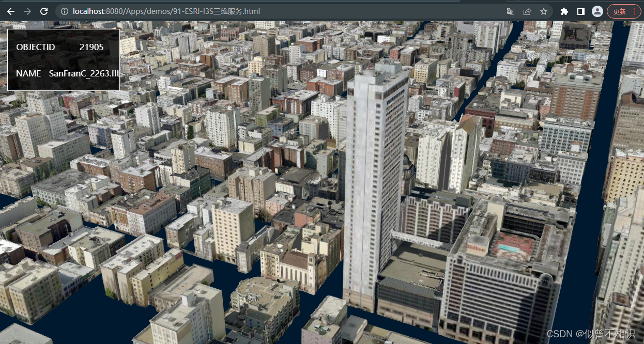Viewport: 644px width, 344px height.
Task: Open the Extensions puzzle icon
Action: click(564, 11)
